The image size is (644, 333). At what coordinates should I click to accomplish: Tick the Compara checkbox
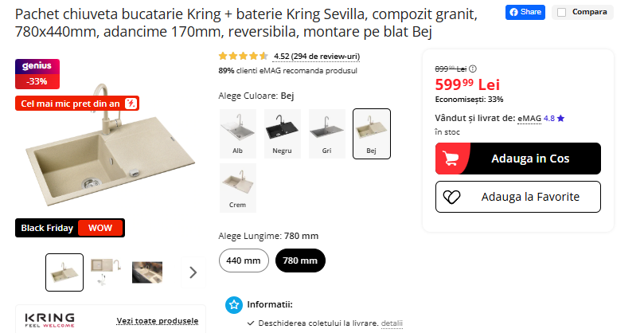562,13
